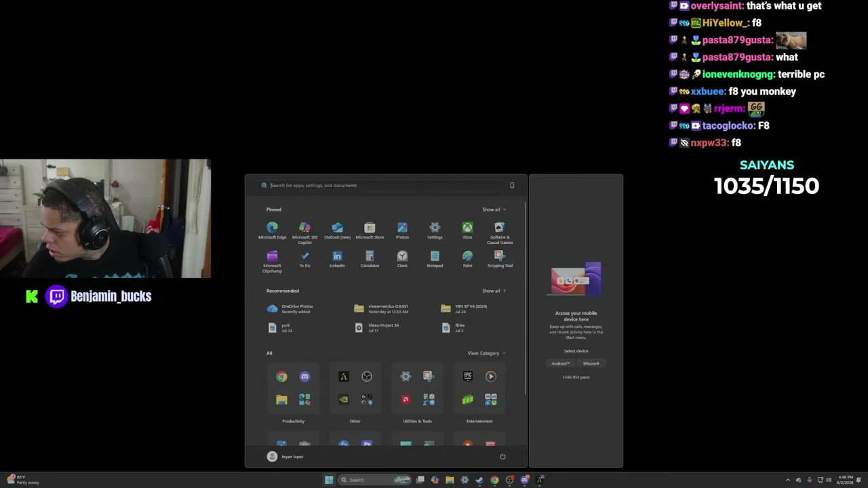Viewport: 868px width, 488px height.
Task: Launch Snipping Tool pinned app
Action: pos(500,259)
